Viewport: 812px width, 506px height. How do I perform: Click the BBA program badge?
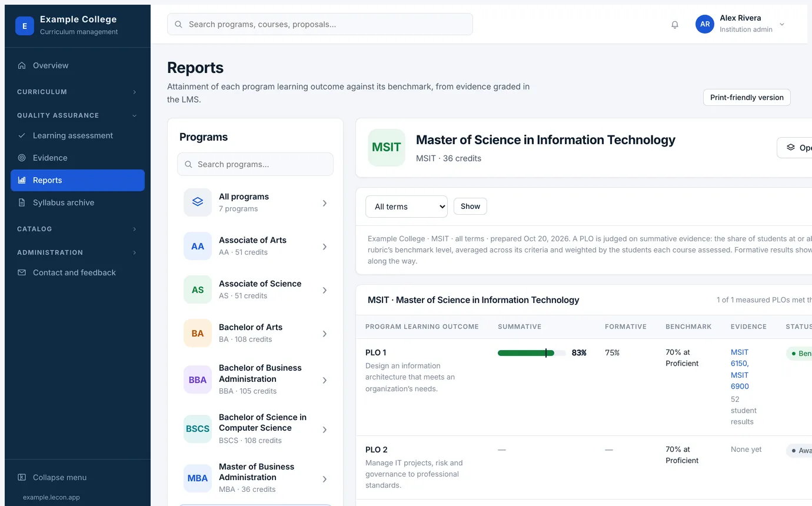(x=198, y=379)
